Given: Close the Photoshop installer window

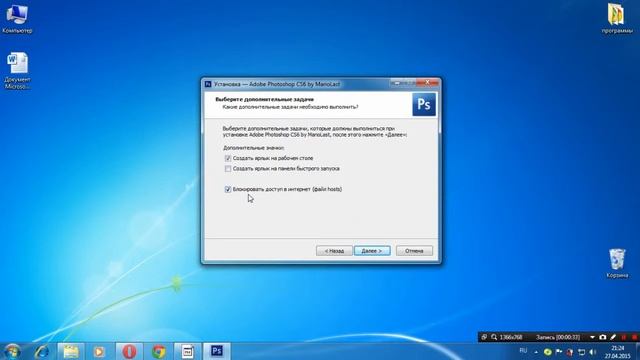Looking at the screenshot, I should point(427,83).
